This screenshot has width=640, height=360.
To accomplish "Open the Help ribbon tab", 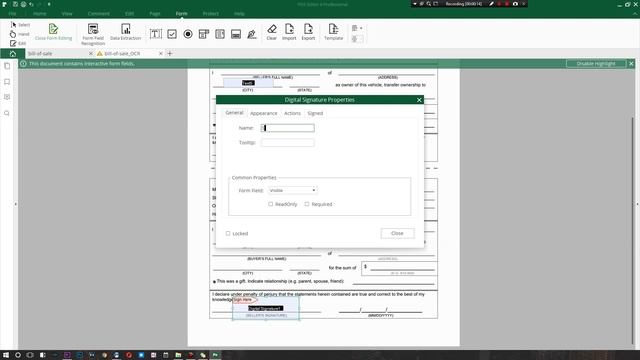I will (x=239, y=13).
